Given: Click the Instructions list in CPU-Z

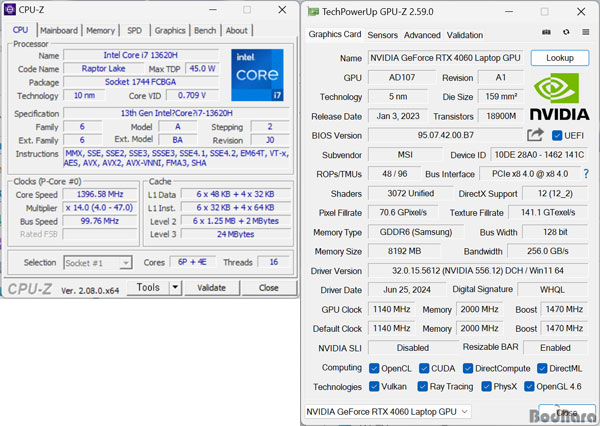Looking at the screenshot, I should coord(177,158).
